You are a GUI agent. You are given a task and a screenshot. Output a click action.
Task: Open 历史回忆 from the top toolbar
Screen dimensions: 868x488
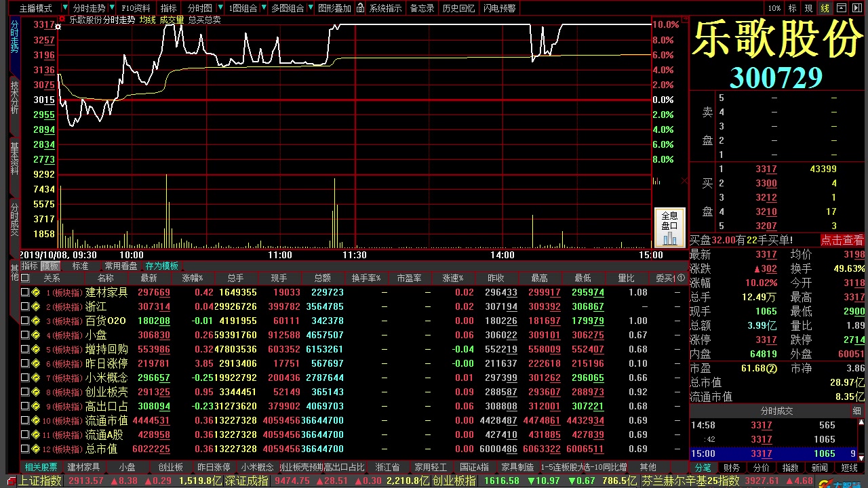(x=458, y=8)
